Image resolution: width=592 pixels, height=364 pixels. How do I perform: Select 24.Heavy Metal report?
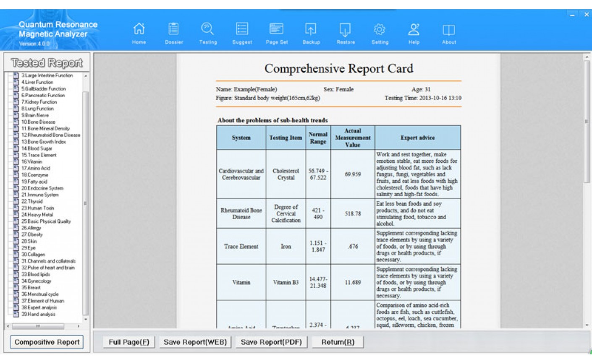[x=37, y=215]
